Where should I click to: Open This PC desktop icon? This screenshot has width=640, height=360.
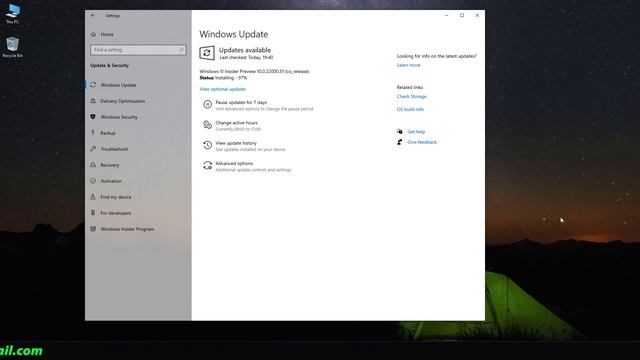coord(12,13)
